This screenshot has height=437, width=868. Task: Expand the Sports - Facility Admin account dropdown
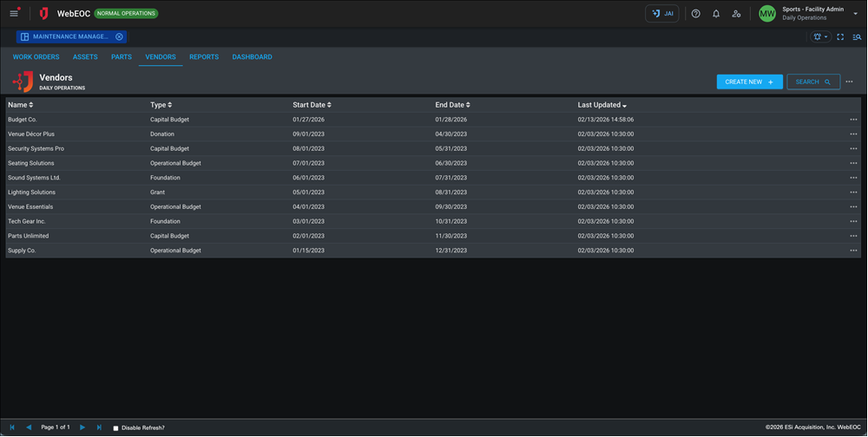tap(855, 14)
